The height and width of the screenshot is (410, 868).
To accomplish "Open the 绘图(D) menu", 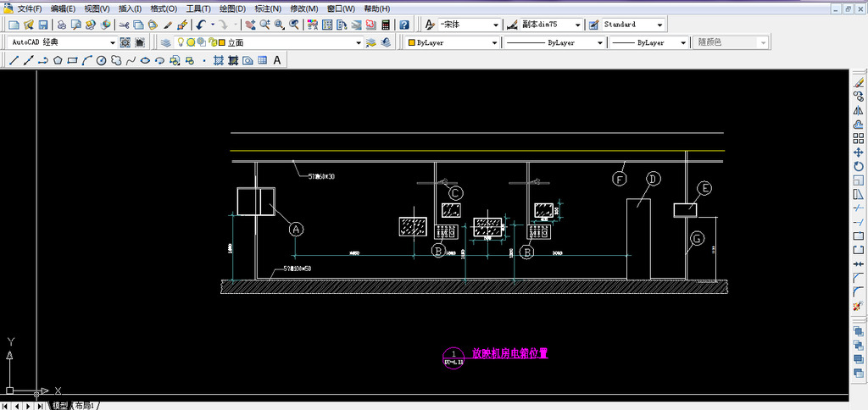I will [232, 8].
